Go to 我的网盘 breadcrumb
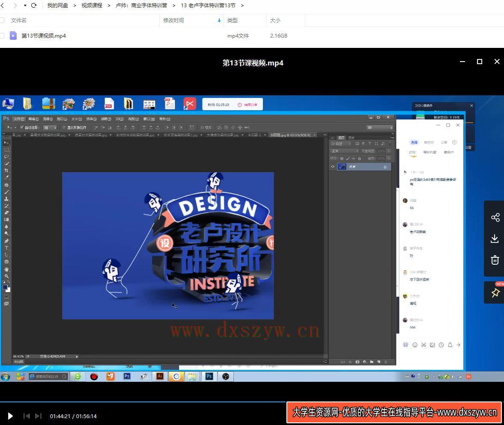Screen dimensions: 504x425 pyautogui.click(x=58, y=6)
